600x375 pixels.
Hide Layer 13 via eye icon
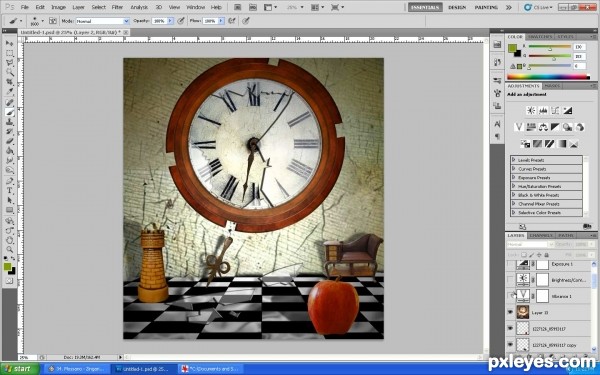coord(510,312)
